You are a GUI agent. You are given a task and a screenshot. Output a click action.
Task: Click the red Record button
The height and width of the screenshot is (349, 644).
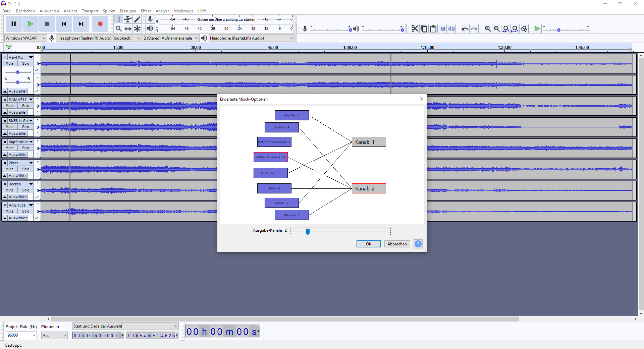[x=100, y=24]
